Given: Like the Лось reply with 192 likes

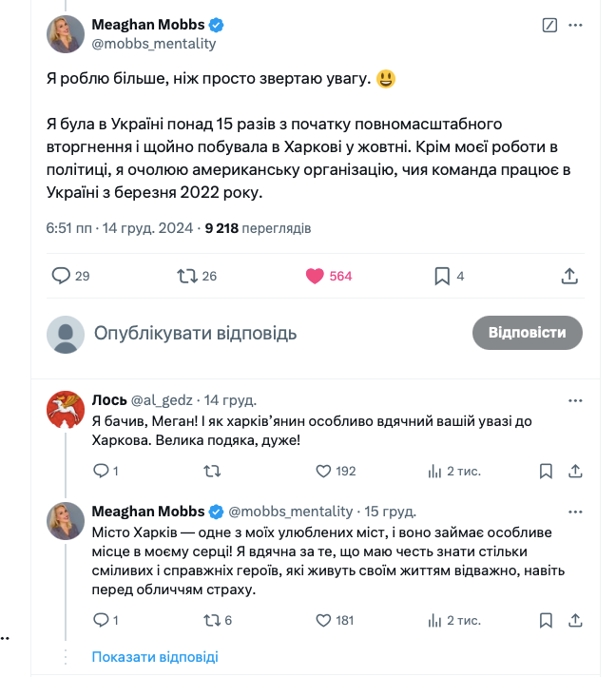Looking at the screenshot, I should (322, 471).
